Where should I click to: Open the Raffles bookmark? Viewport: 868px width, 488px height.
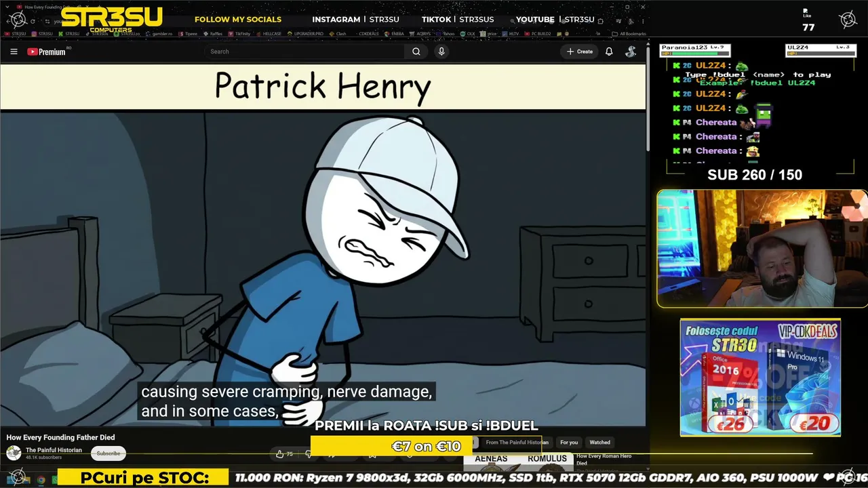pyautogui.click(x=213, y=33)
